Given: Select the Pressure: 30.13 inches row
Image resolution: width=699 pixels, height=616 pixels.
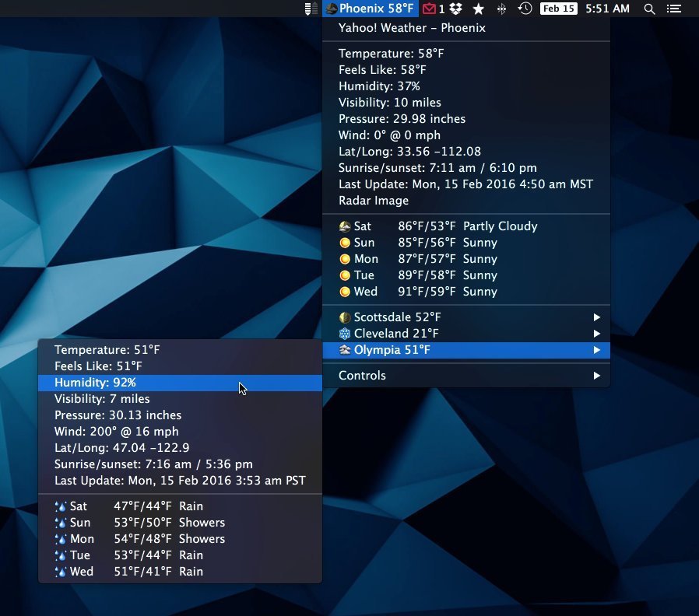Looking at the screenshot, I should point(180,415).
